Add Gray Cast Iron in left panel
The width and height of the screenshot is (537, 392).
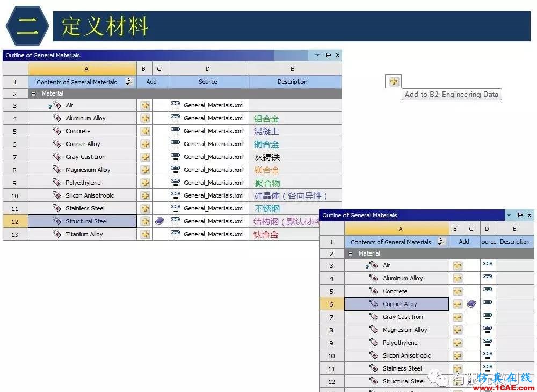(x=145, y=157)
